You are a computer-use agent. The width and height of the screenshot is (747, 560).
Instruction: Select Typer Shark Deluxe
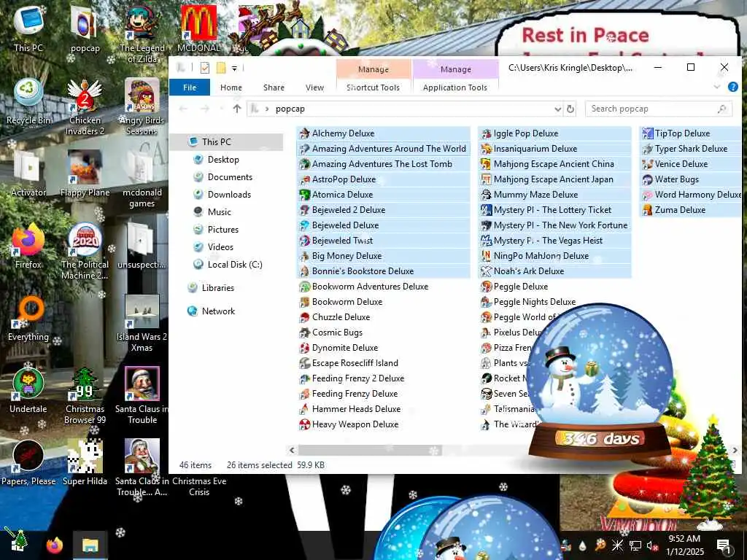pyautogui.click(x=685, y=149)
